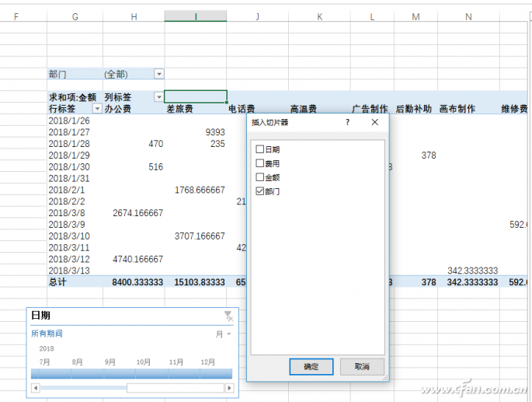
Task: Click timeline scrollbar left arrow
Action: click(x=36, y=388)
